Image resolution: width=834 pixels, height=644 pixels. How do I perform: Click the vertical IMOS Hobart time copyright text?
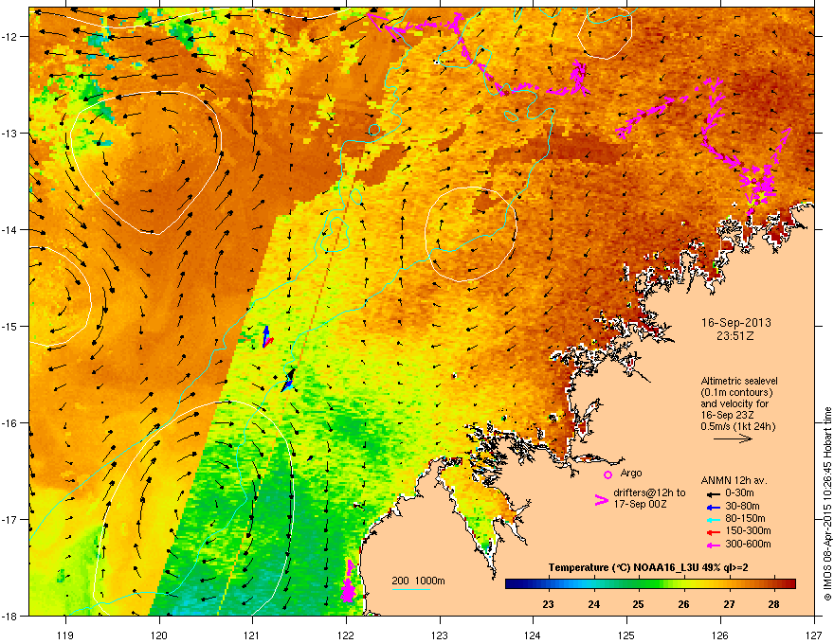point(827,504)
